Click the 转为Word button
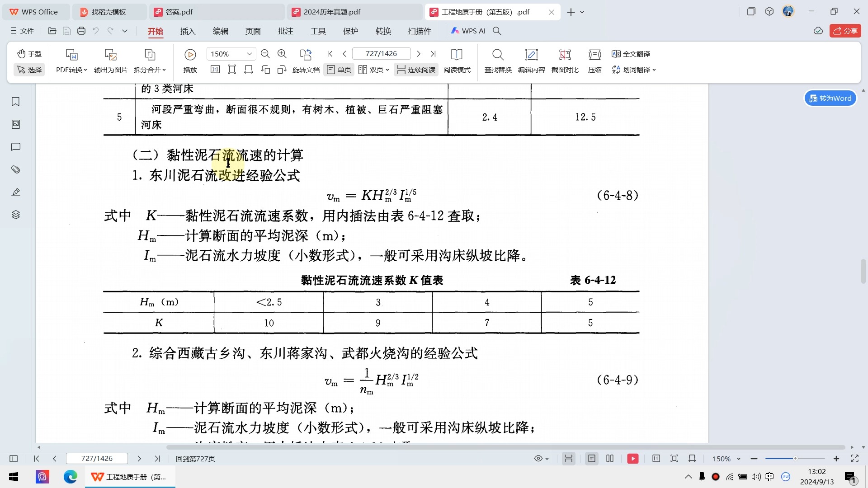This screenshot has height=488, width=868. coord(830,98)
